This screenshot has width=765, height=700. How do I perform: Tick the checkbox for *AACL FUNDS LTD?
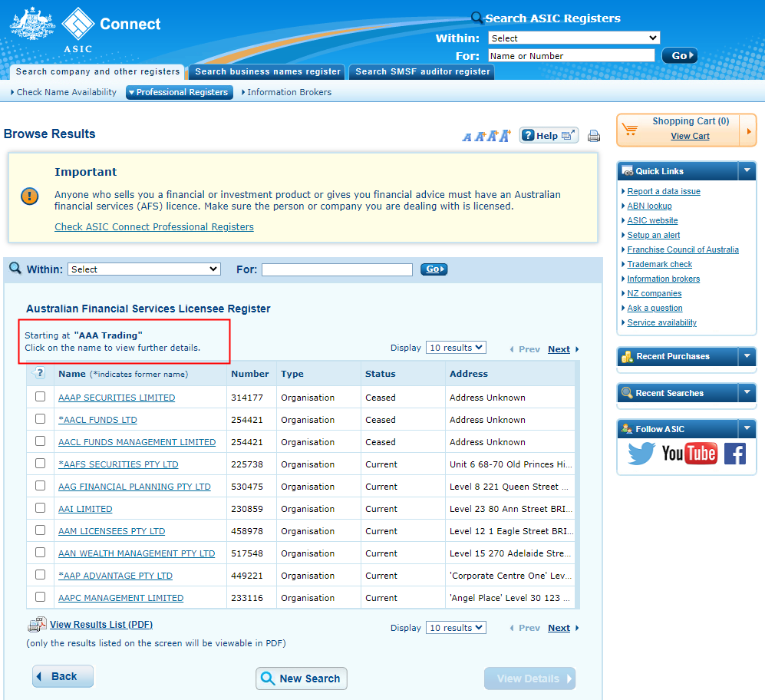[x=40, y=419]
